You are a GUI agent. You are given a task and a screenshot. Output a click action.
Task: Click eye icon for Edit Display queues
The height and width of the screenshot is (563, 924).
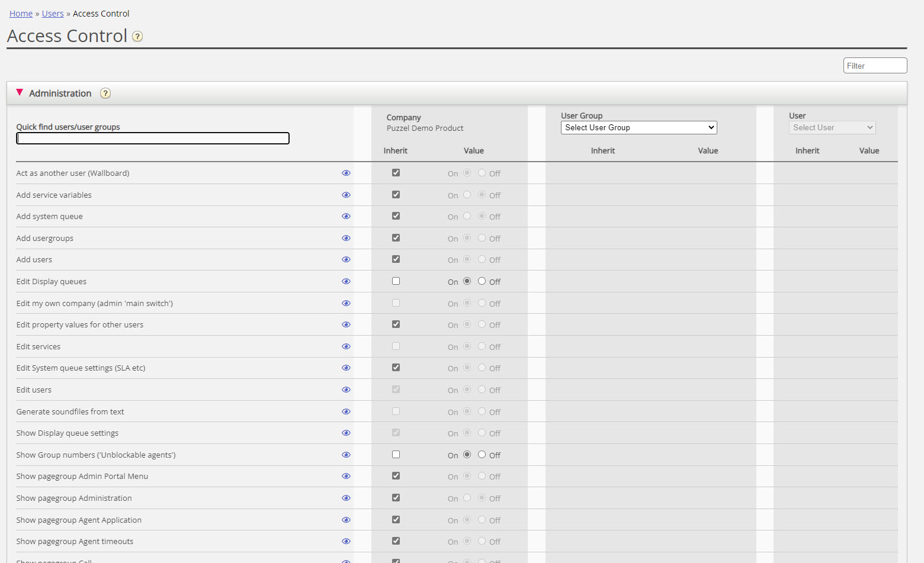click(x=346, y=282)
